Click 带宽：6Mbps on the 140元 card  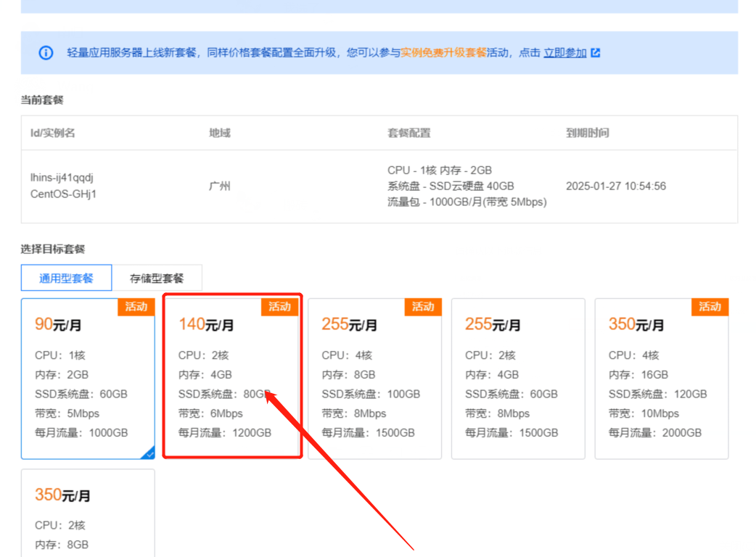pyautogui.click(x=210, y=413)
